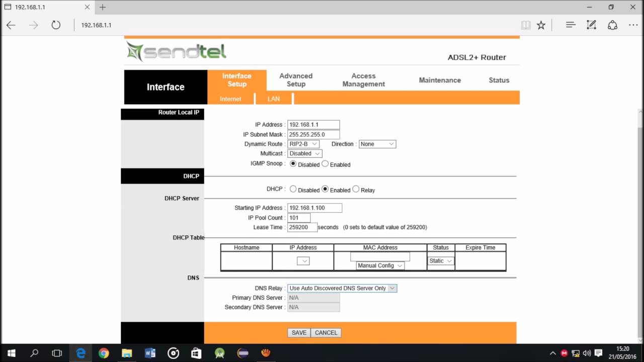Click the Make a Web Note icon

tap(591, 25)
